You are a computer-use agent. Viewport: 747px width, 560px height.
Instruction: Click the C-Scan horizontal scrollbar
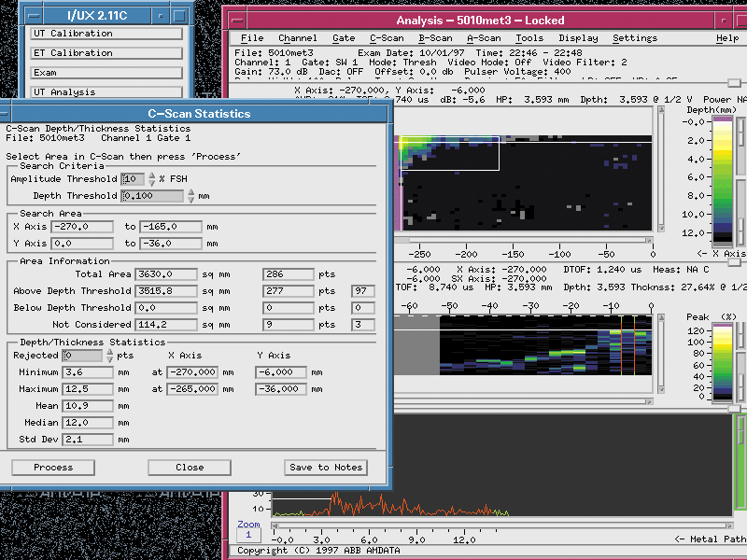click(x=523, y=241)
